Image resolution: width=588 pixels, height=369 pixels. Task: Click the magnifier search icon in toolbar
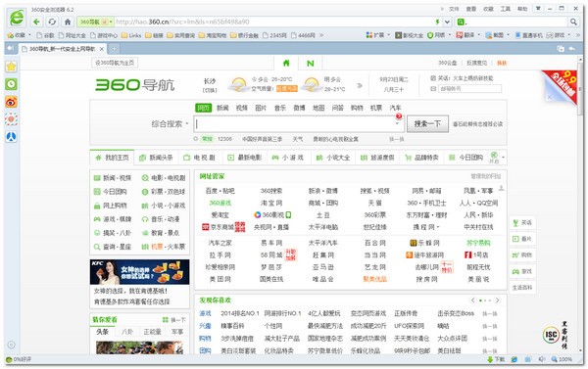click(573, 22)
